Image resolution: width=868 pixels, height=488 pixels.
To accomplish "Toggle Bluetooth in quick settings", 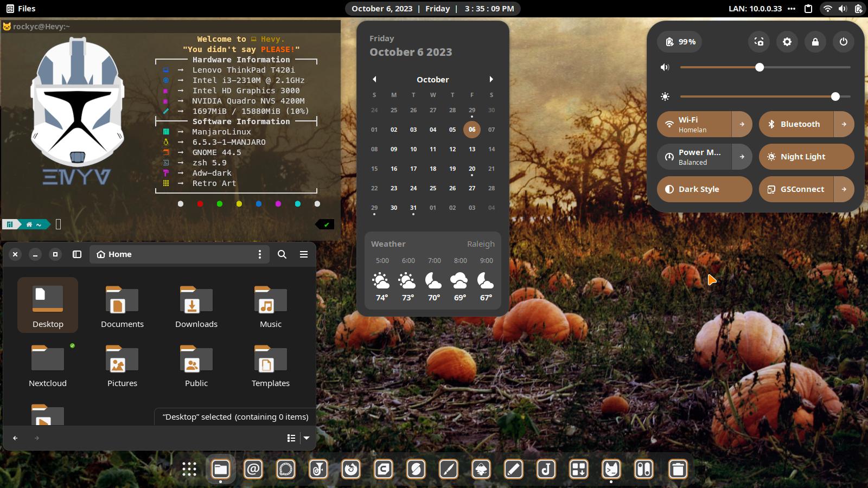I will (x=796, y=124).
